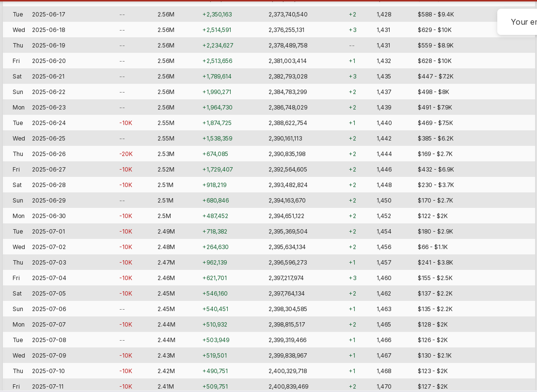Click views gain +1,789,614
The width and height of the screenshot is (537, 392).
217,77
